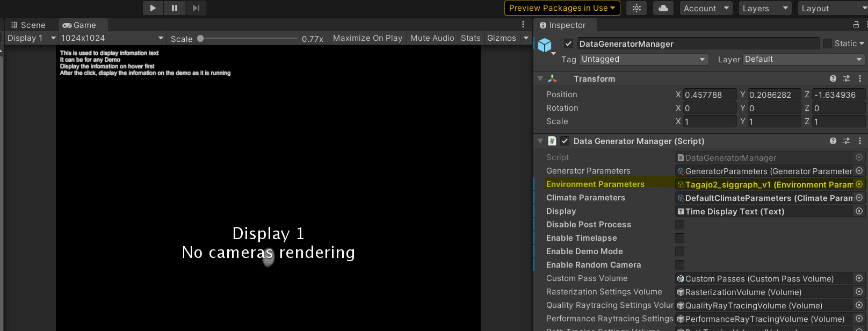Open object picker for Environment Parameters

coord(859,184)
